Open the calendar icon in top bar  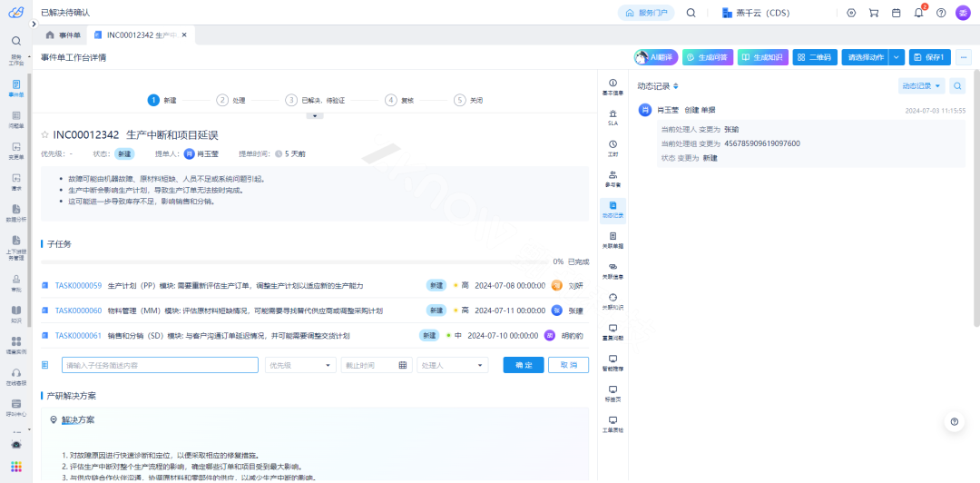click(896, 13)
